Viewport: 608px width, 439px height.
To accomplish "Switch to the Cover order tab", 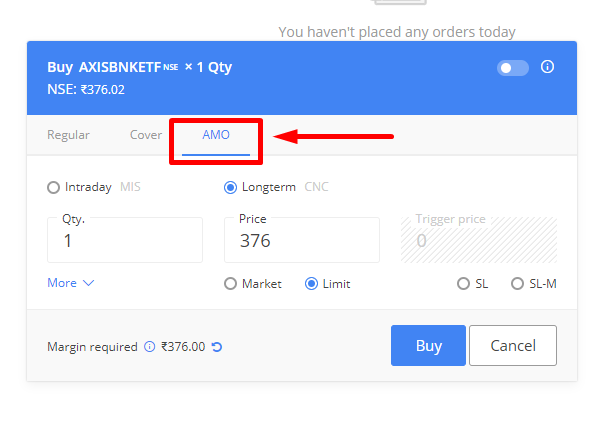I will (x=146, y=135).
